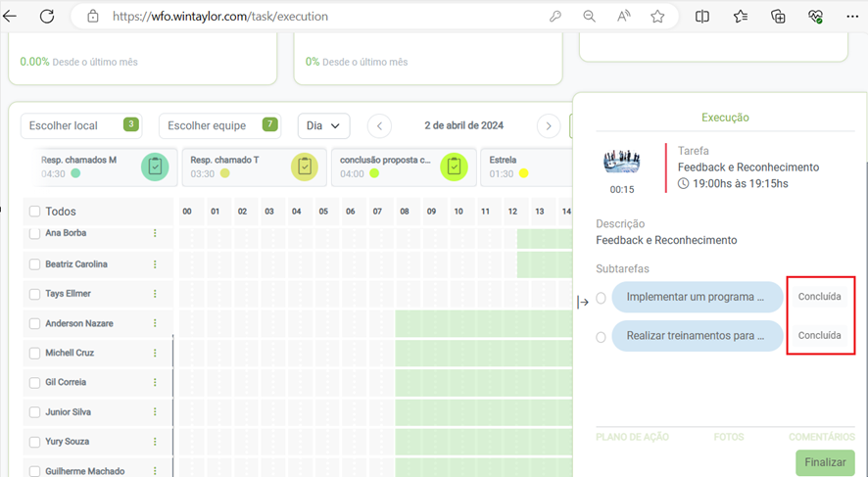The width and height of the screenshot is (868, 477).
Task: Click the yellow clipboard icon on Resp. chamado T
Action: click(305, 167)
